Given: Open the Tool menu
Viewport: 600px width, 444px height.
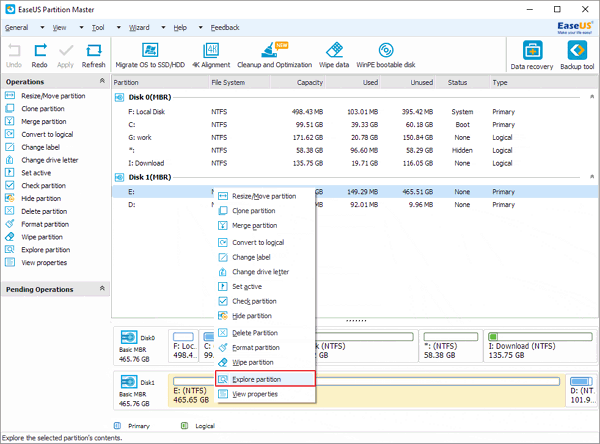Looking at the screenshot, I should (98, 28).
